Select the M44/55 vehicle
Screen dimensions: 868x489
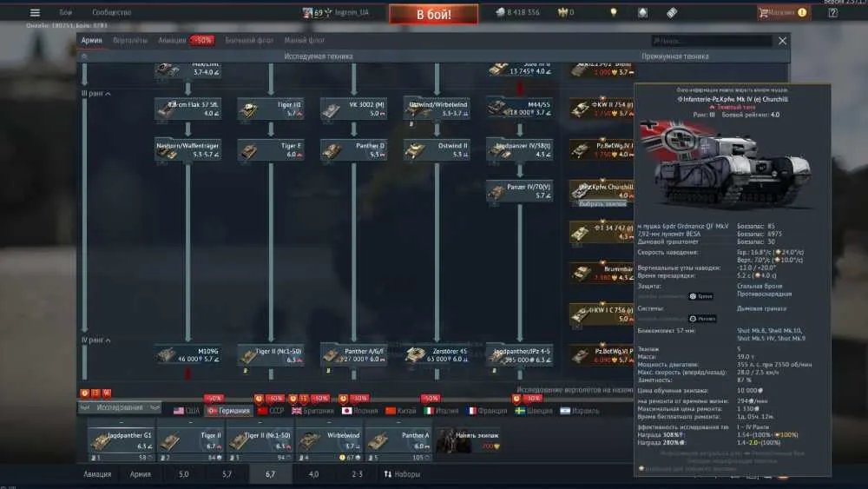point(520,109)
